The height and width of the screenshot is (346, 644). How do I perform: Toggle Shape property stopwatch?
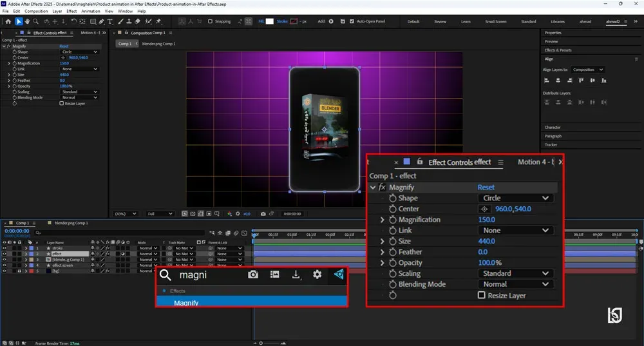[14, 52]
